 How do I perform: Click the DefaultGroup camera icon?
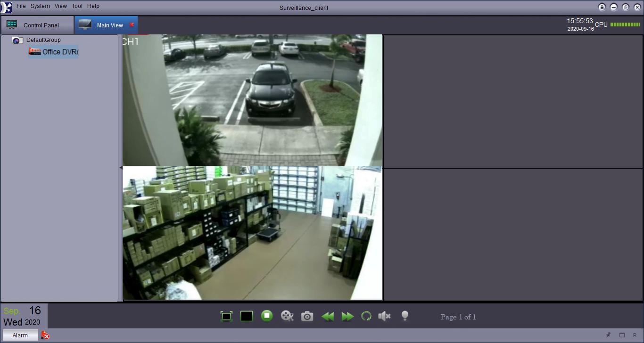pos(17,40)
